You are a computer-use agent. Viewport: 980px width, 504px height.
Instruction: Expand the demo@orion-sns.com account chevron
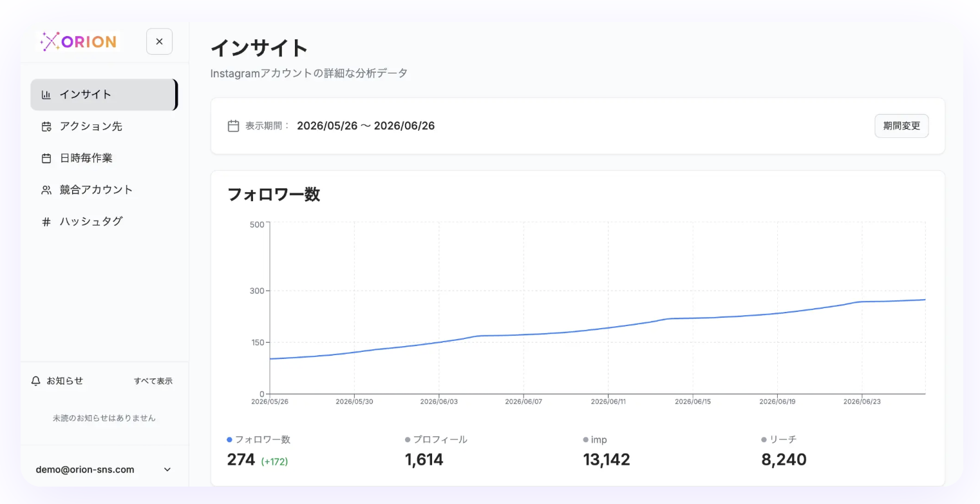tap(167, 470)
